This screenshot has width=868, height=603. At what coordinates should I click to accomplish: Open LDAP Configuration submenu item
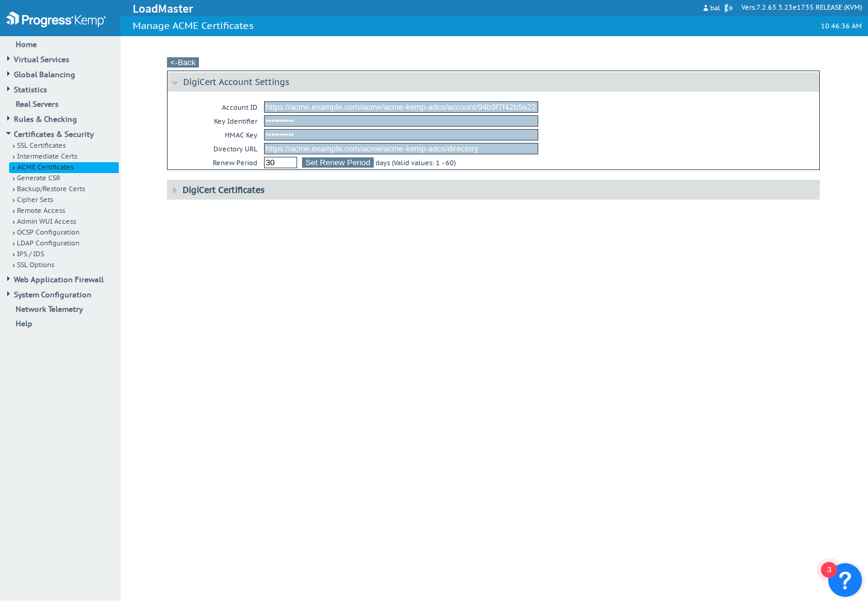(48, 243)
